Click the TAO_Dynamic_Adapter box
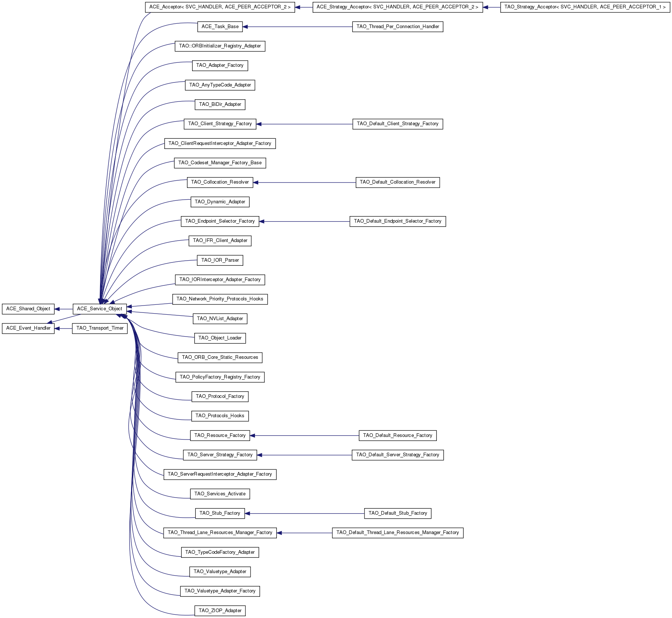Viewport: 672px width, 618px height. point(220,202)
